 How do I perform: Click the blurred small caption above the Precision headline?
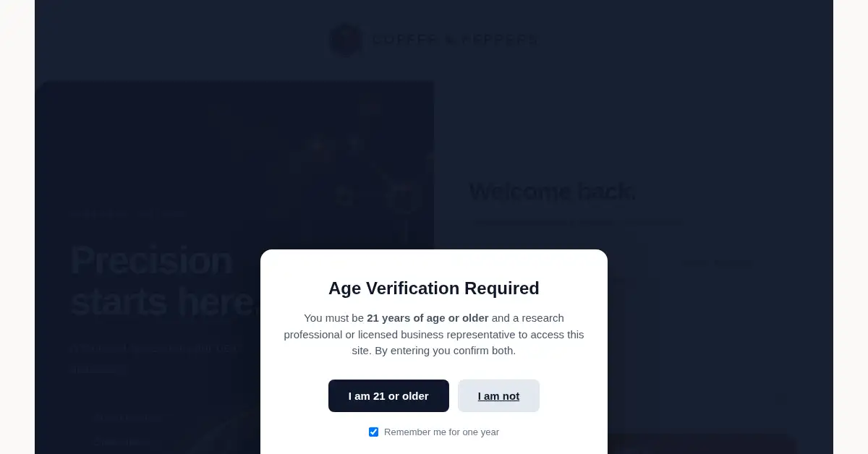tap(128, 214)
